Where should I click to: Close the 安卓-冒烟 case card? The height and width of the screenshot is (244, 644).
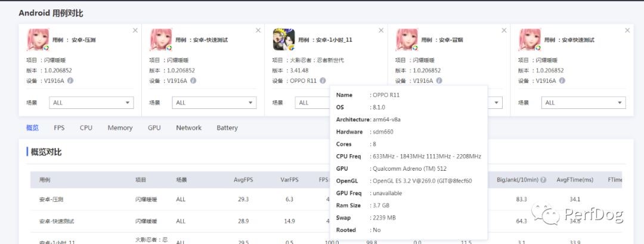(504, 30)
